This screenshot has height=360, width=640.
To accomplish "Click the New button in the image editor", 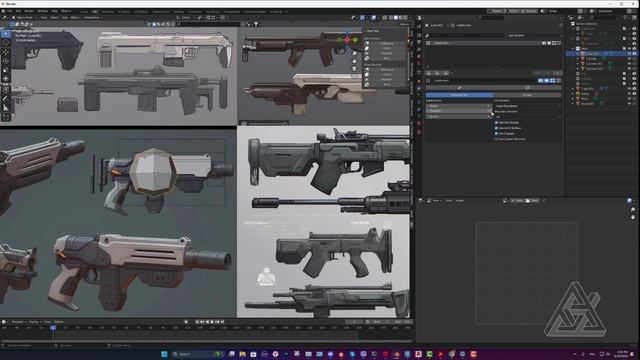I will [518, 201].
